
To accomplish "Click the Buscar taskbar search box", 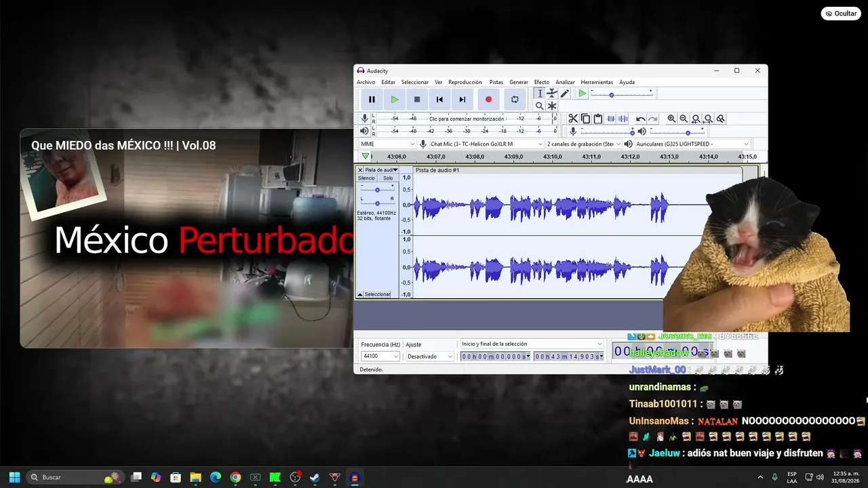I will pyautogui.click(x=76, y=477).
